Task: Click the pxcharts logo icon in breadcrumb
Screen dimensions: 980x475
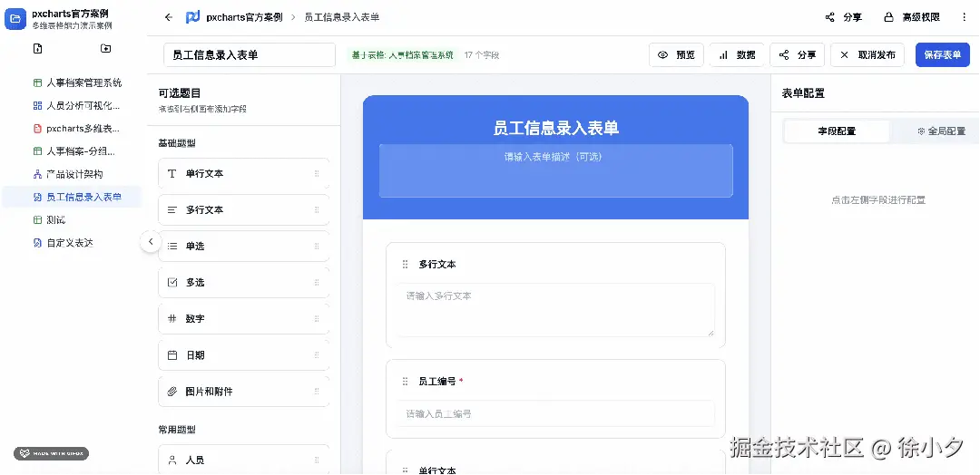Action: point(193,17)
